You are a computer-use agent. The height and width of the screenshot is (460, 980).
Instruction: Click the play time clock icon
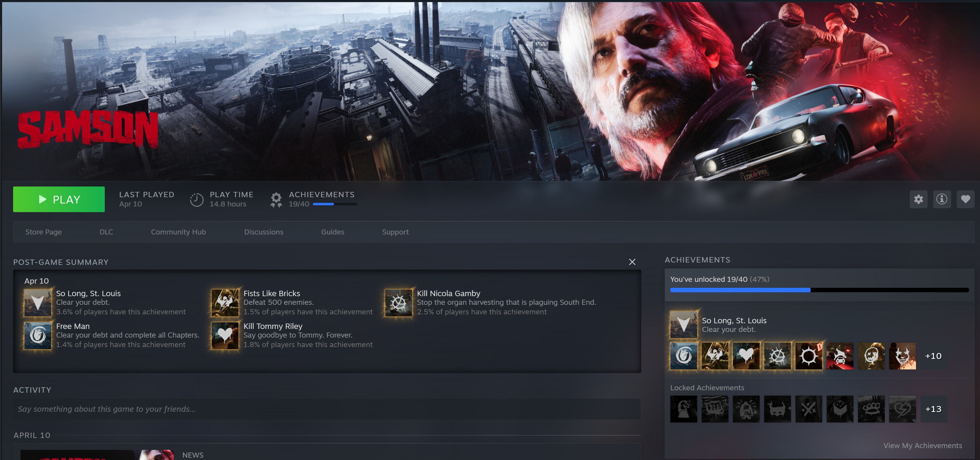pos(197,200)
